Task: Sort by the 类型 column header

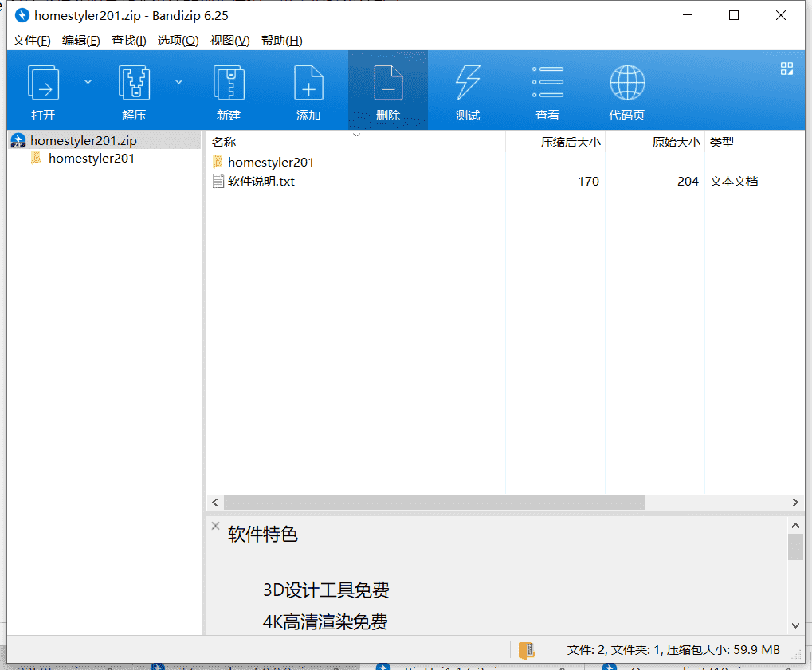Action: (x=721, y=142)
